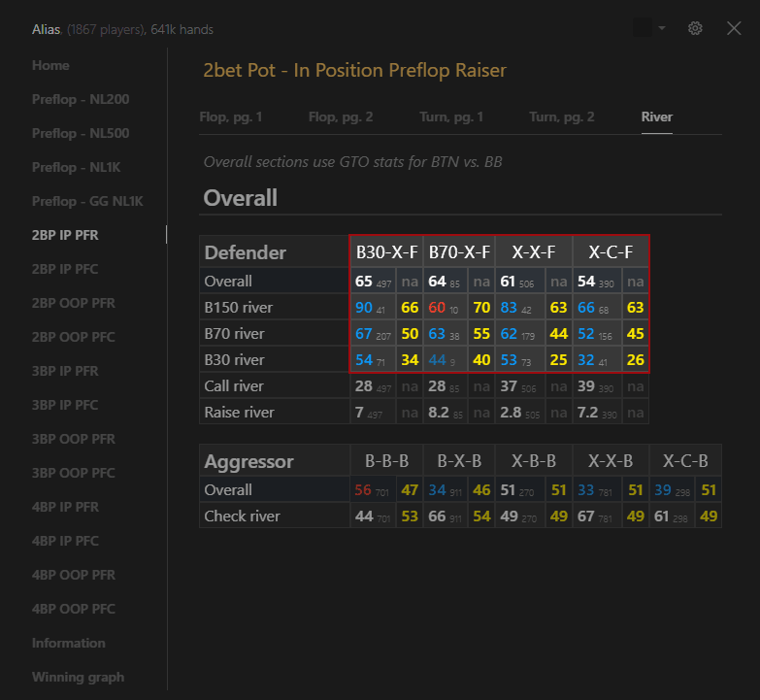Click the yellow 26 value in B30 row
The image size is (760, 700).
coord(636,359)
